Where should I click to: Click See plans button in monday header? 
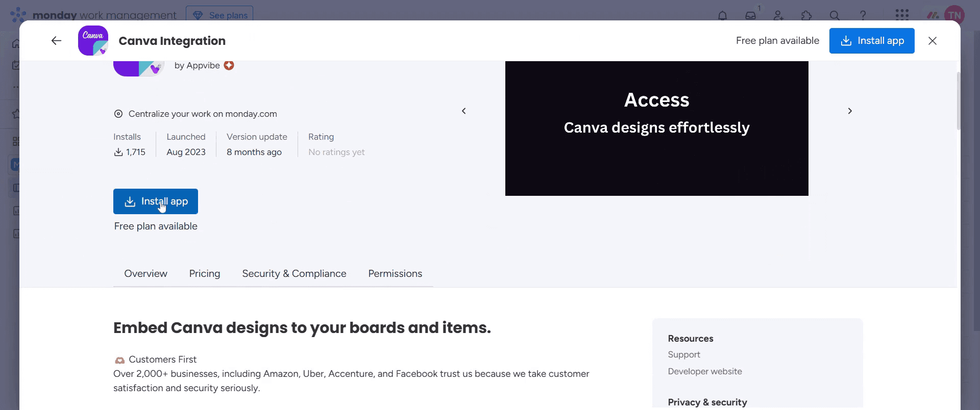click(219, 15)
